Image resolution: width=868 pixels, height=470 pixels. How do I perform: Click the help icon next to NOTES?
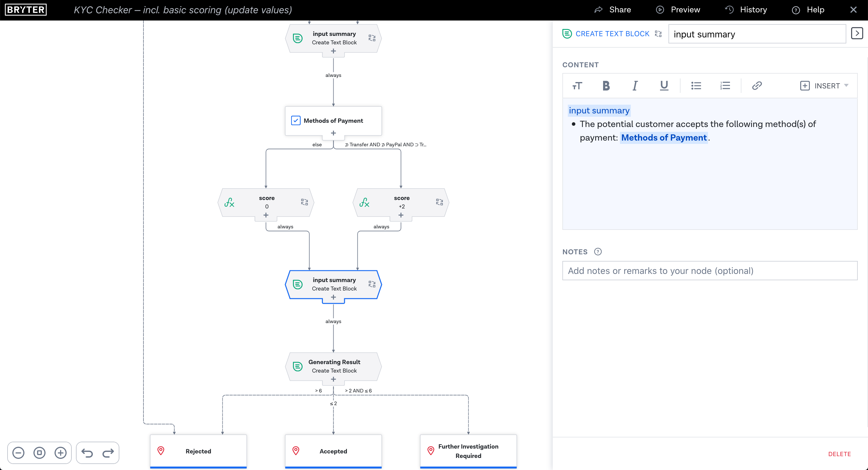coord(598,252)
